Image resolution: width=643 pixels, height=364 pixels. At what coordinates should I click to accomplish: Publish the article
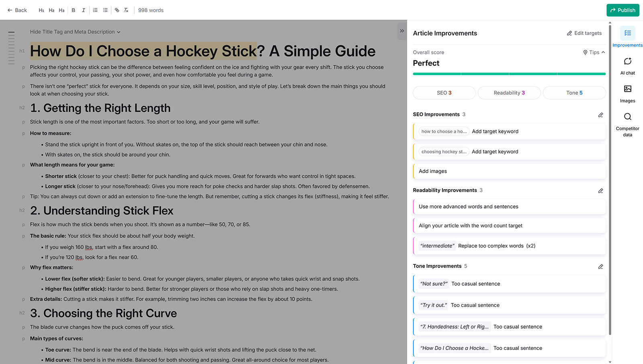coord(623,10)
